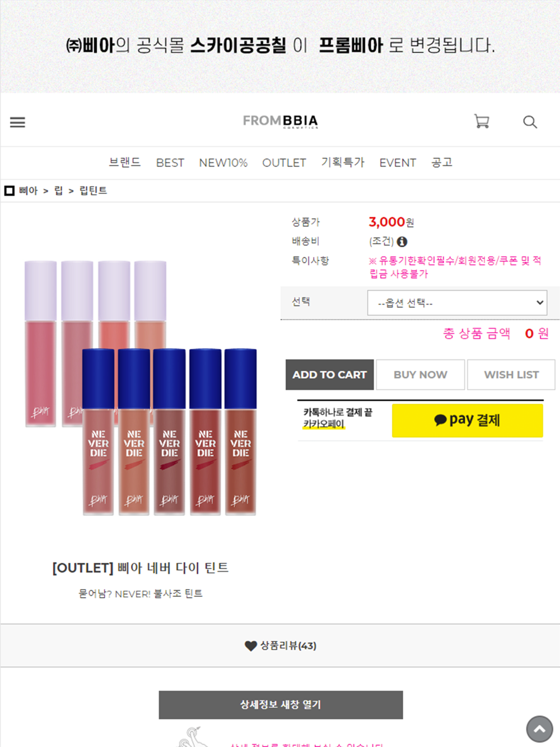Click the 유통기한확인필수 notice text
560x747 pixels.
coord(455,267)
